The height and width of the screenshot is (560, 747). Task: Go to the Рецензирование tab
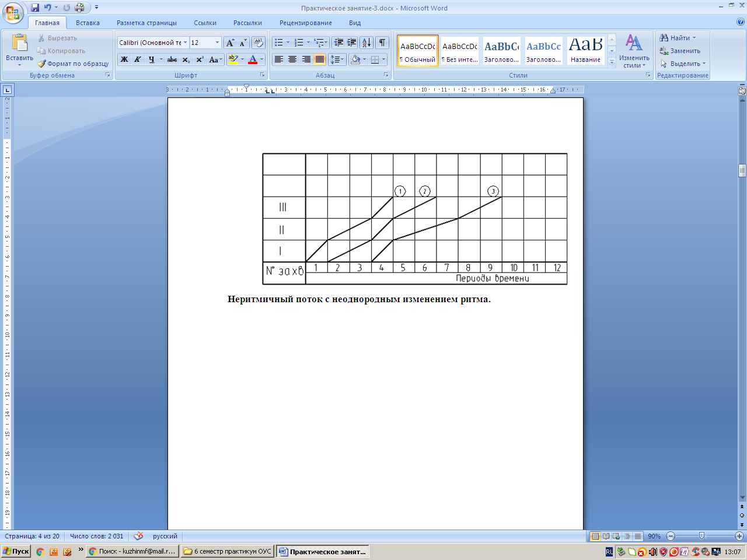click(x=306, y=23)
